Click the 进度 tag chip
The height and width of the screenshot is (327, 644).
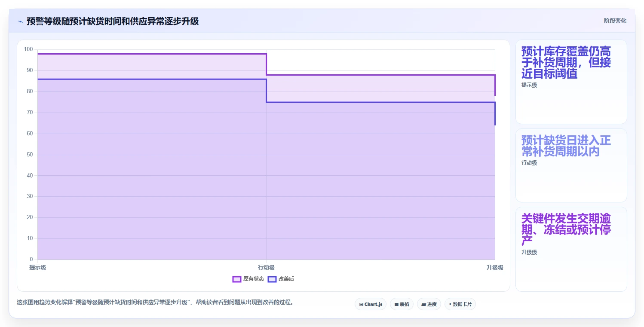(429, 304)
